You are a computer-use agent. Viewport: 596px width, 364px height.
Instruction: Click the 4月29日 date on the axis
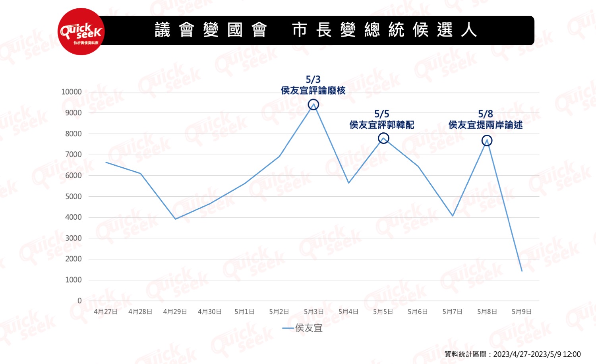pos(175,312)
